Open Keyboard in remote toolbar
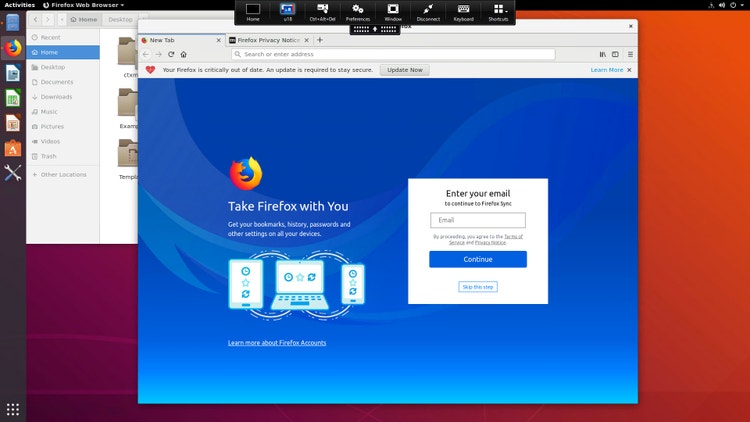The width and height of the screenshot is (750, 422). pos(463,12)
